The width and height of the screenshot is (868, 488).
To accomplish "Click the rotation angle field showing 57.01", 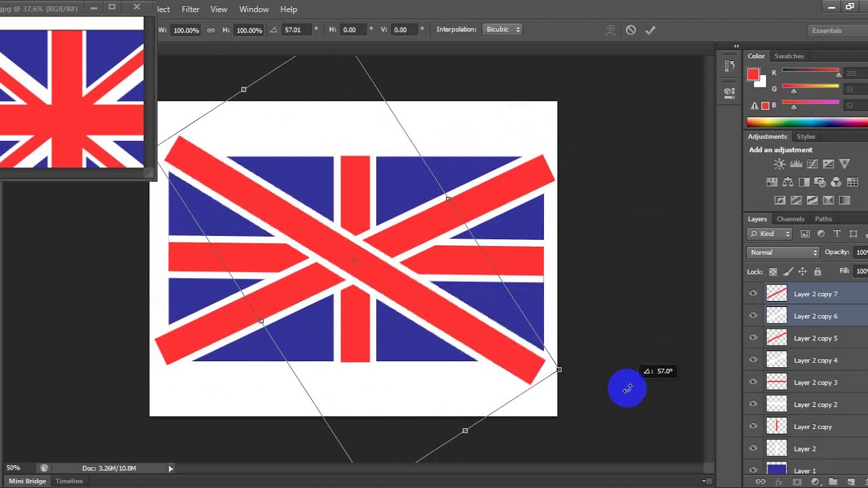I will [296, 30].
